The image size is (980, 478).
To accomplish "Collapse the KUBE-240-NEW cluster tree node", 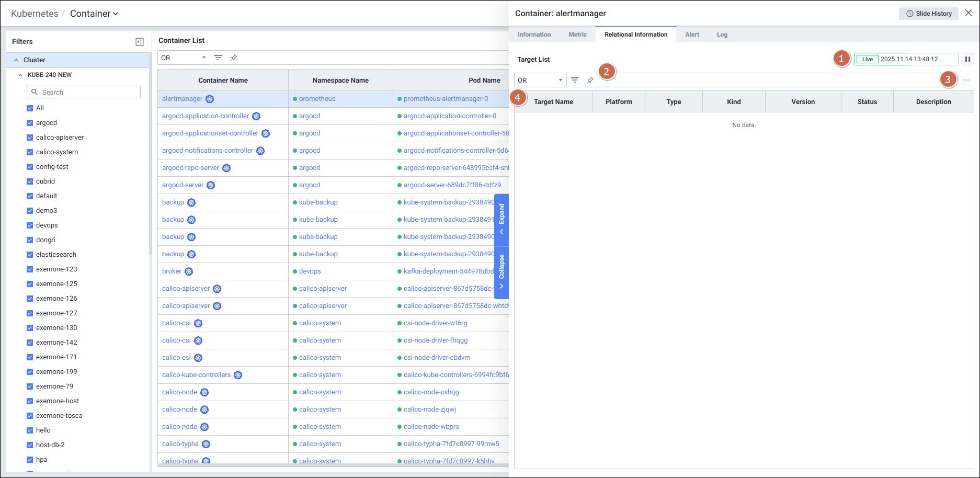I will pyautogui.click(x=20, y=75).
